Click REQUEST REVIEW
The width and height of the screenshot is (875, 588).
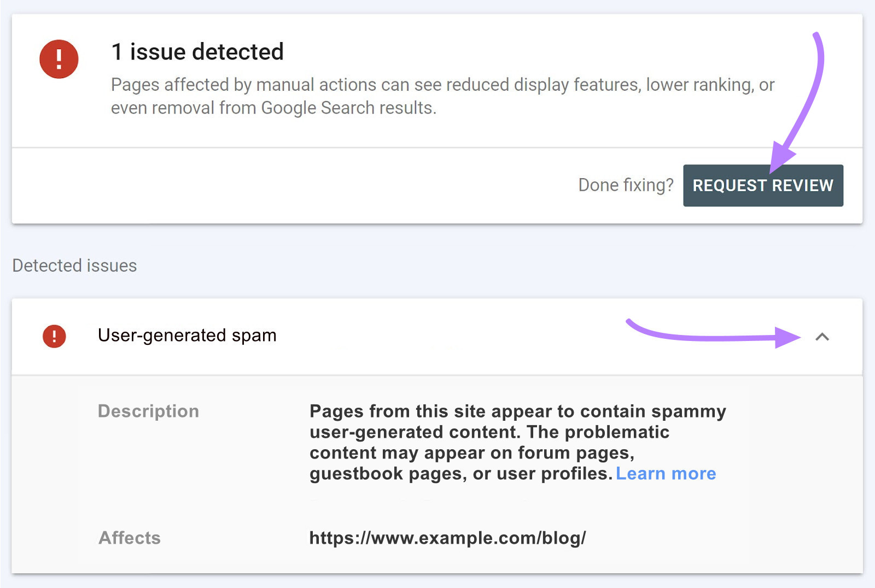[x=762, y=186]
